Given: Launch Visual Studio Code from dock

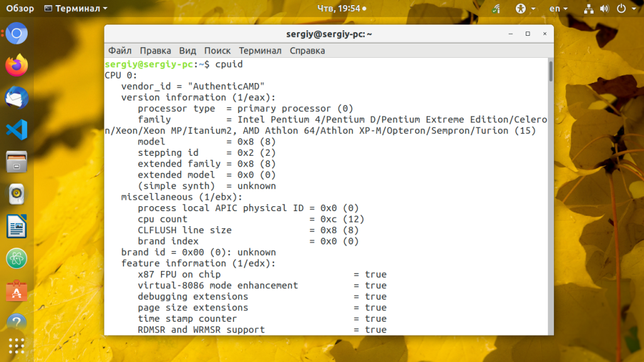Looking at the screenshot, I should 17,130.
